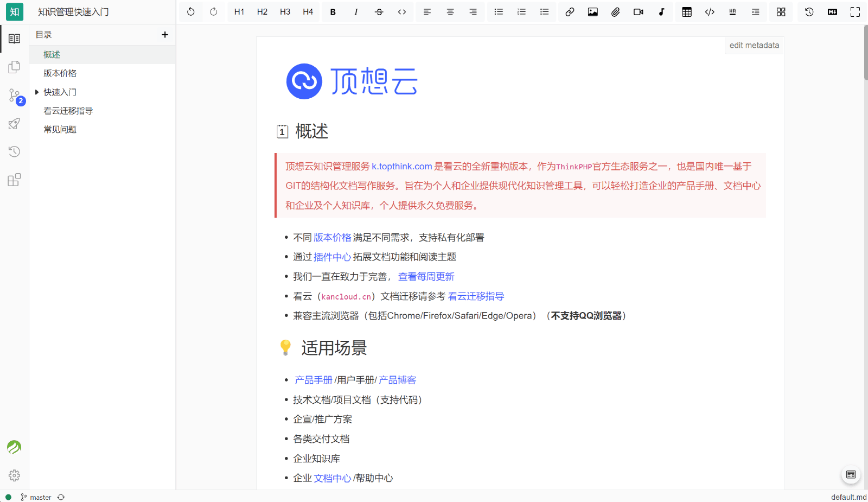Insert a hyperlink using the link icon
This screenshot has width=868, height=502.
(x=570, y=11)
